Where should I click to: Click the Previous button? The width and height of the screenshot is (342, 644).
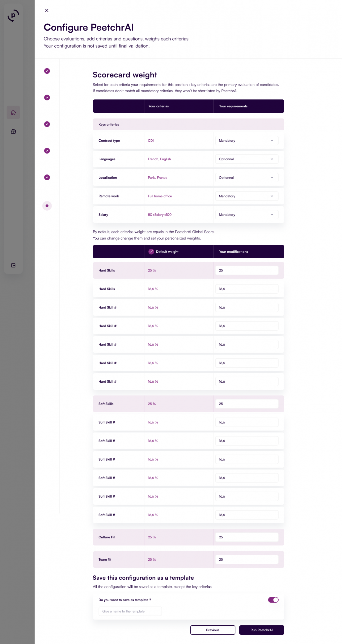pos(213,630)
